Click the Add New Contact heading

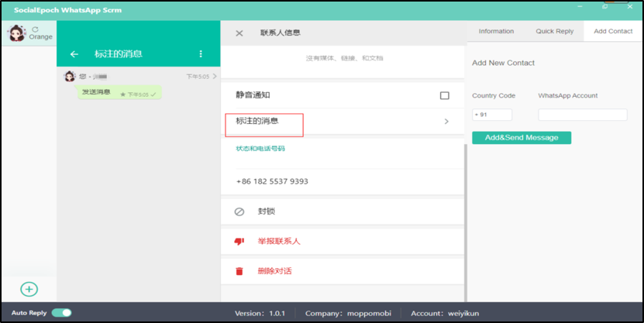tap(503, 63)
